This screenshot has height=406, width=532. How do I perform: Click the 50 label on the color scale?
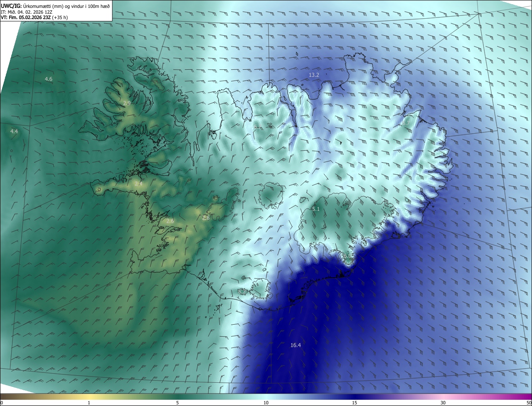[x=529, y=403]
